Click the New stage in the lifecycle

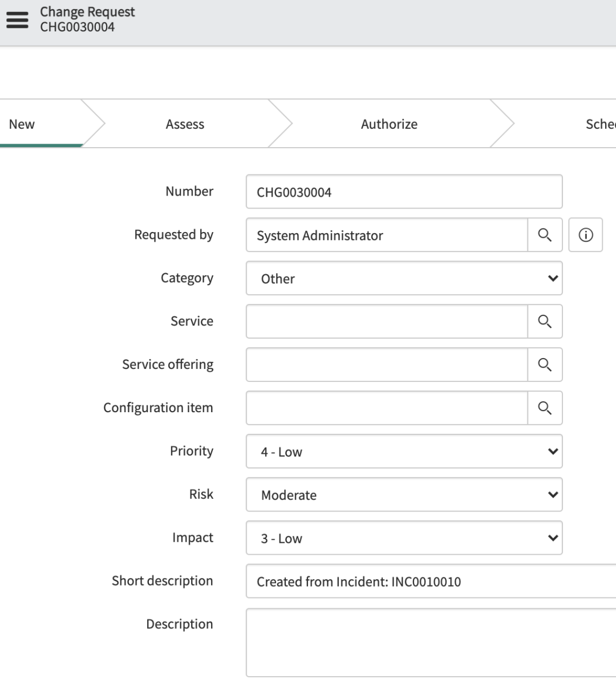point(22,124)
